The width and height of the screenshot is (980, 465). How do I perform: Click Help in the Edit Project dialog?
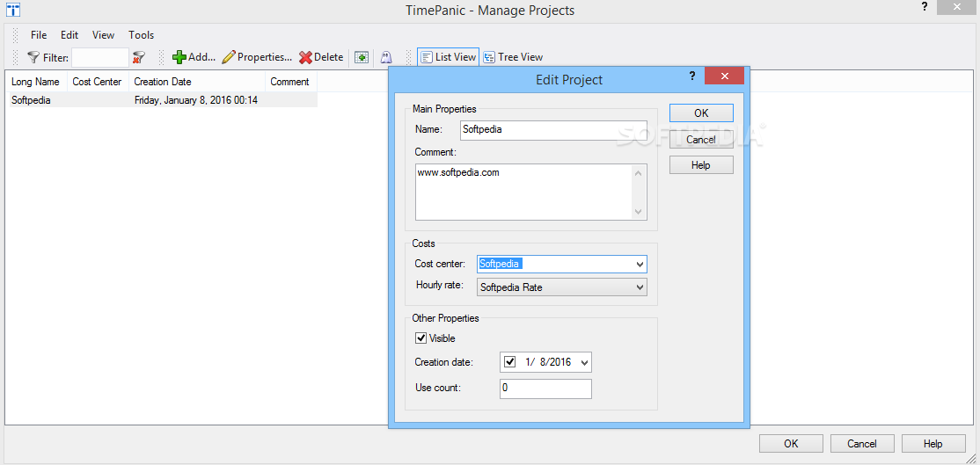pos(701,165)
